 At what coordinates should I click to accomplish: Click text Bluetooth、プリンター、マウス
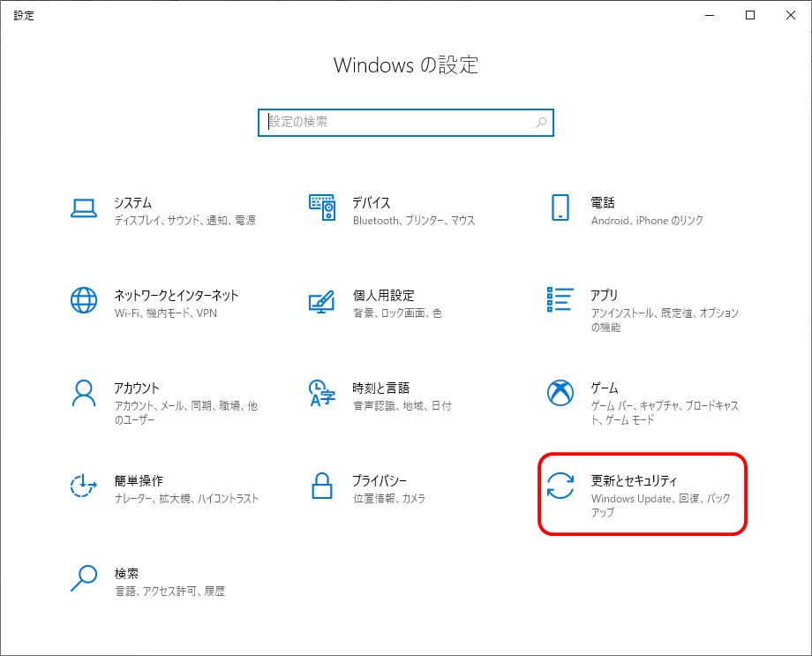coord(414,220)
